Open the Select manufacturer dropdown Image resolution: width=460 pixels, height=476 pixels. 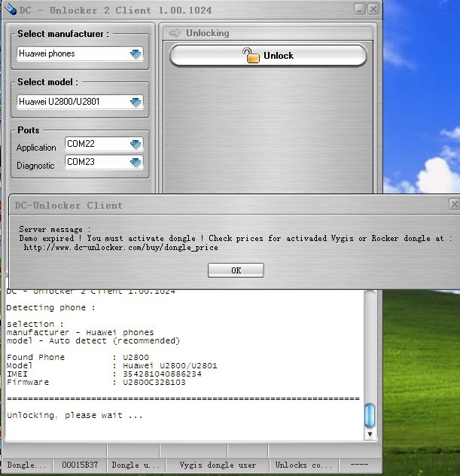pyautogui.click(x=136, y=54)
